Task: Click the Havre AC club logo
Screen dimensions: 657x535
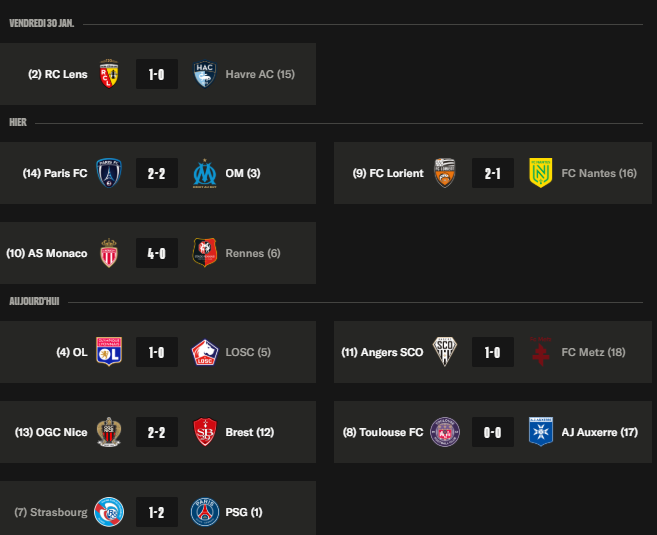Action: click(205, 74)
